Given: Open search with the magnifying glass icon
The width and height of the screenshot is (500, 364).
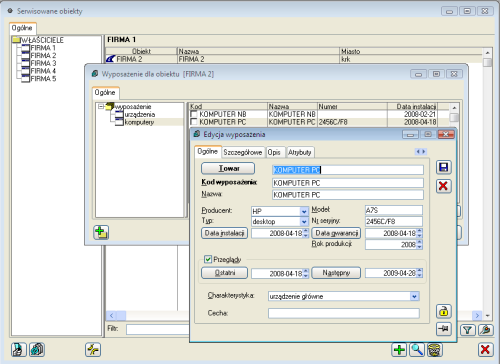Looking at the screenshot, I should (x=417, y=350).
